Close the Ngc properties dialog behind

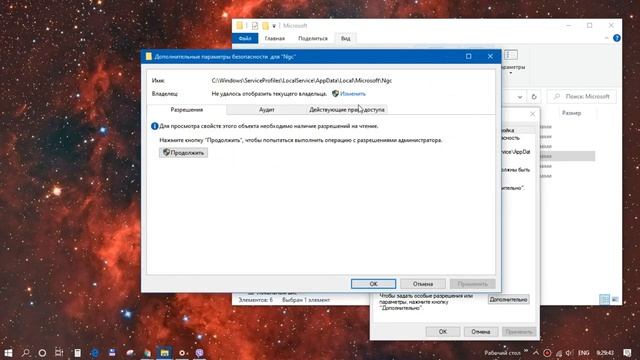(532, 114)
